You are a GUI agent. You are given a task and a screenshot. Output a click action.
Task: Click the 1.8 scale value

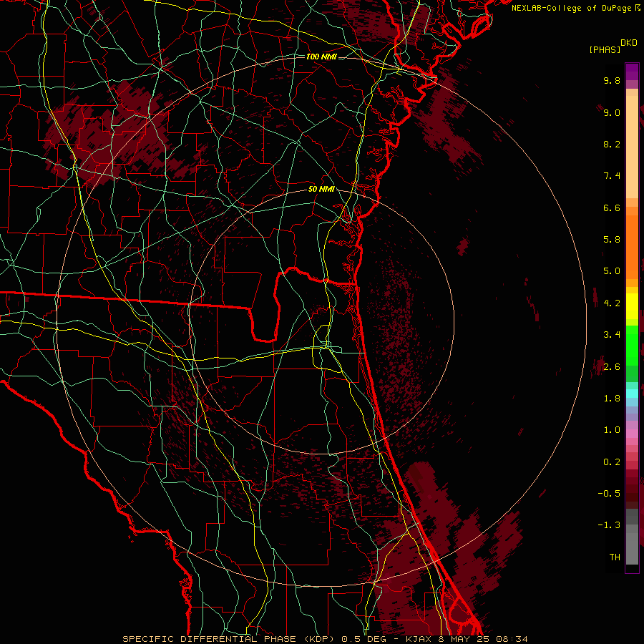pos(612,399)
